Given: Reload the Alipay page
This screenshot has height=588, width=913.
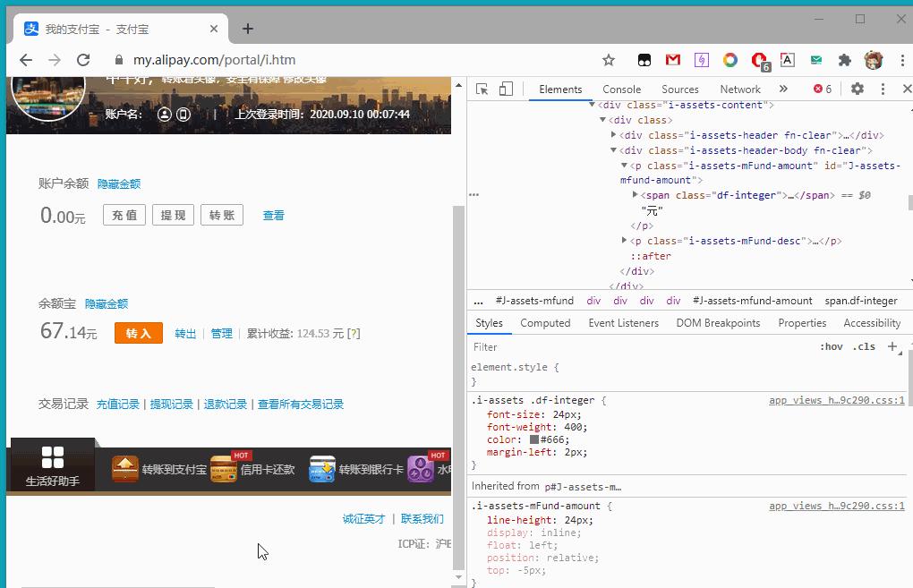Looking at the screenshot, I should (x=83, y=60).
